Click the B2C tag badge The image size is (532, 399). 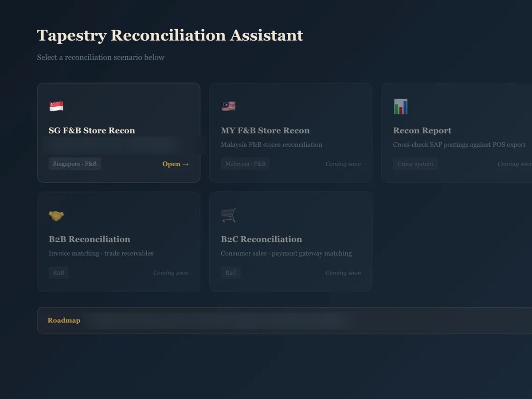[x=231, y=273]
